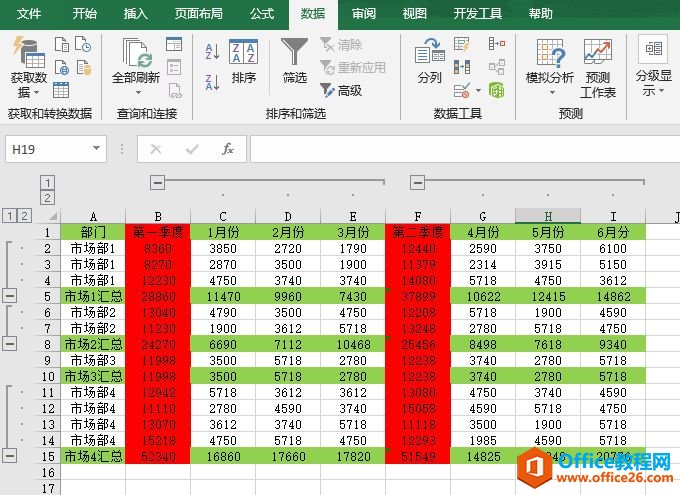Select the column B header
The image size is (680, 495).
[158, 216]
